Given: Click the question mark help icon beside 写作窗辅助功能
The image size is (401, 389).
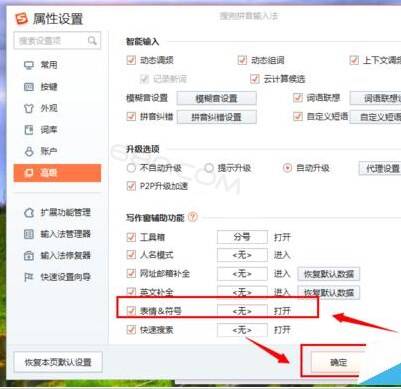Looking at the screenshot, I should (x=193, y=217).
